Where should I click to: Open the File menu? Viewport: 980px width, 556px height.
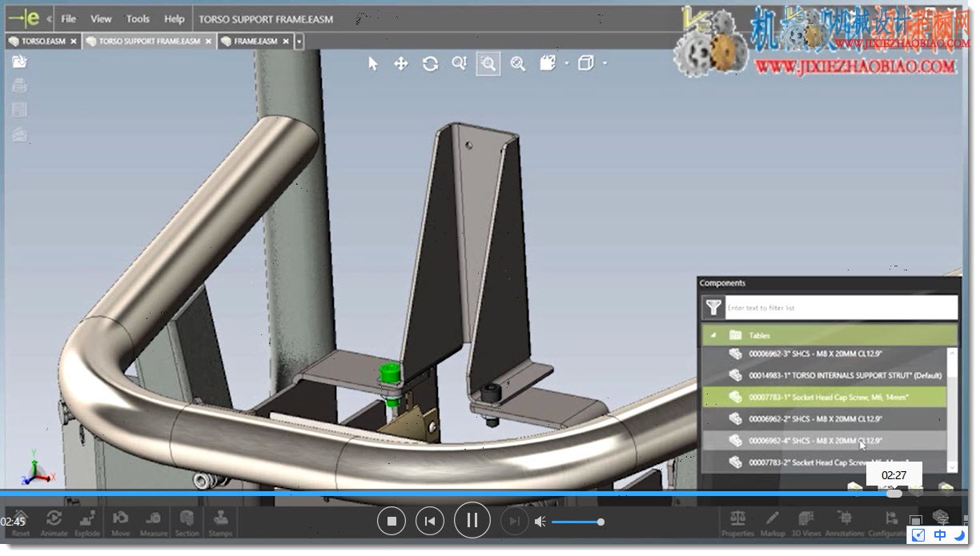[69, 18]
